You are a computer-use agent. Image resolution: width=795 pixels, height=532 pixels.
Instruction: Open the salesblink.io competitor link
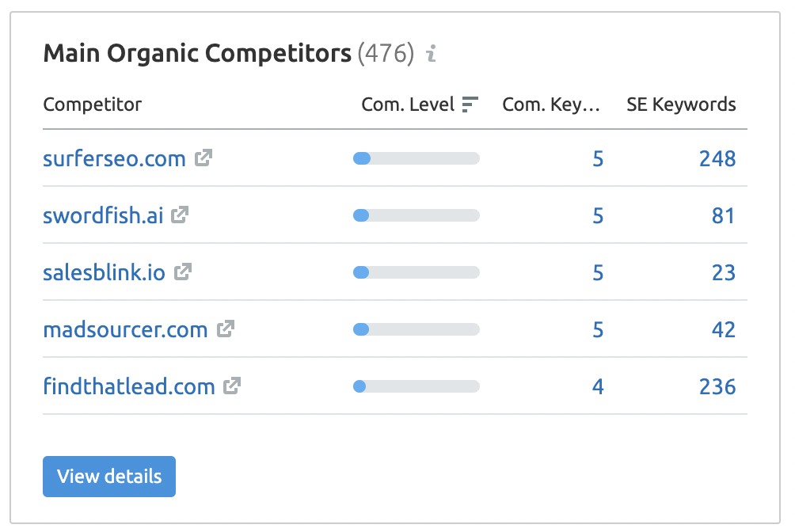click(x=104, y=272)
